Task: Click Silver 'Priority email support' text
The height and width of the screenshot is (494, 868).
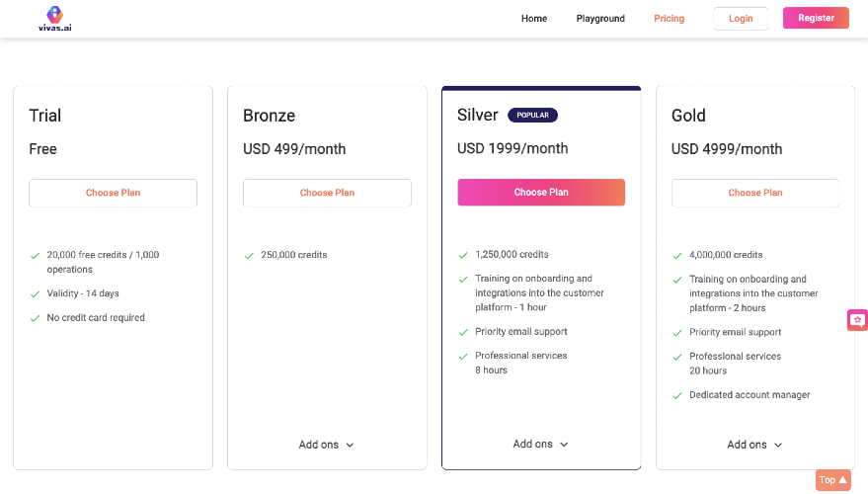Action: coord(521,332)
